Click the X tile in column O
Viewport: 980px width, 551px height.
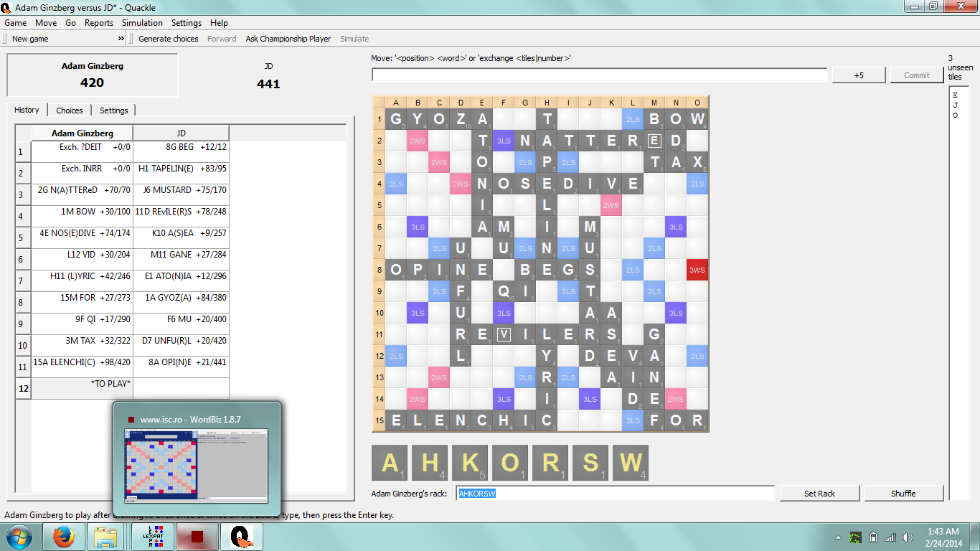coord(697,162)
